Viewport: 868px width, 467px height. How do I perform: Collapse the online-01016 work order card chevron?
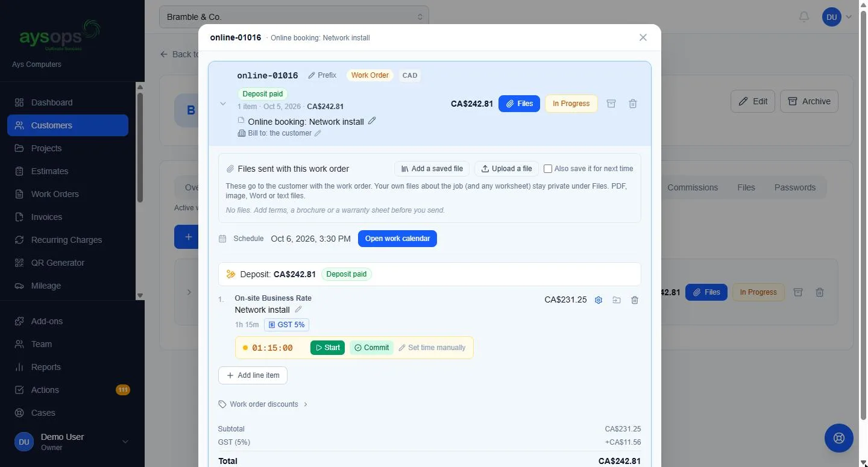pyautogui.click(x=223, y=104)
